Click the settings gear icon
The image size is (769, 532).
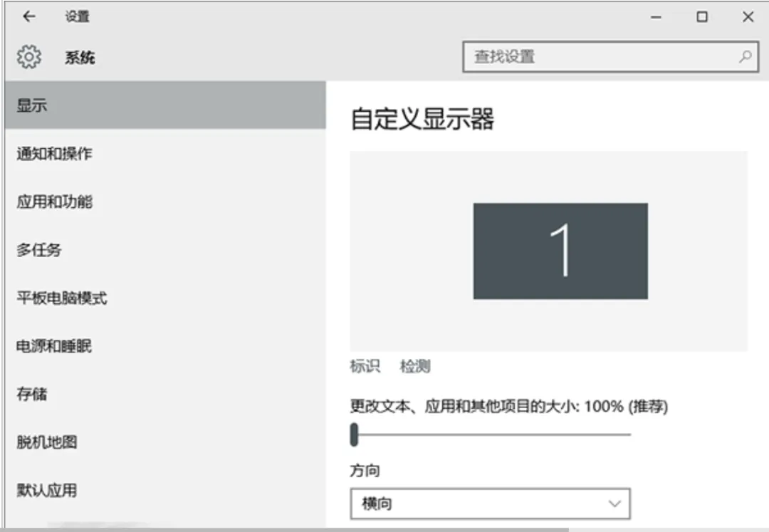(x=28, y=56)
